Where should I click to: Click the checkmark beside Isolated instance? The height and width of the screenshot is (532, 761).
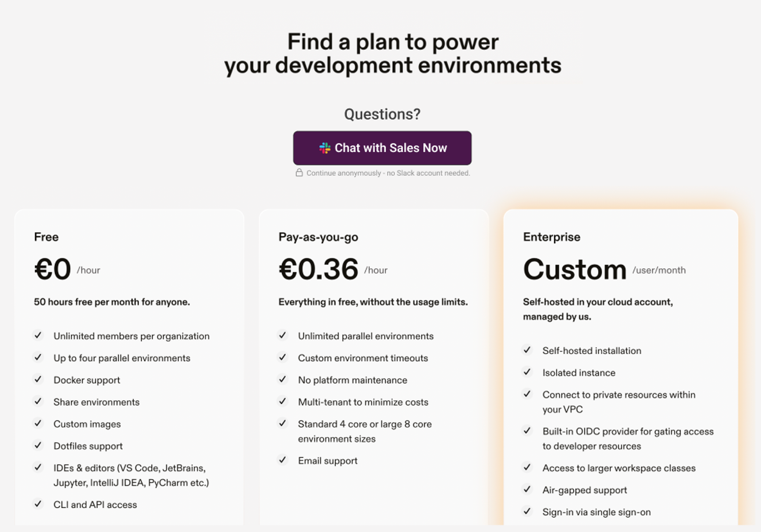point(527,372)
